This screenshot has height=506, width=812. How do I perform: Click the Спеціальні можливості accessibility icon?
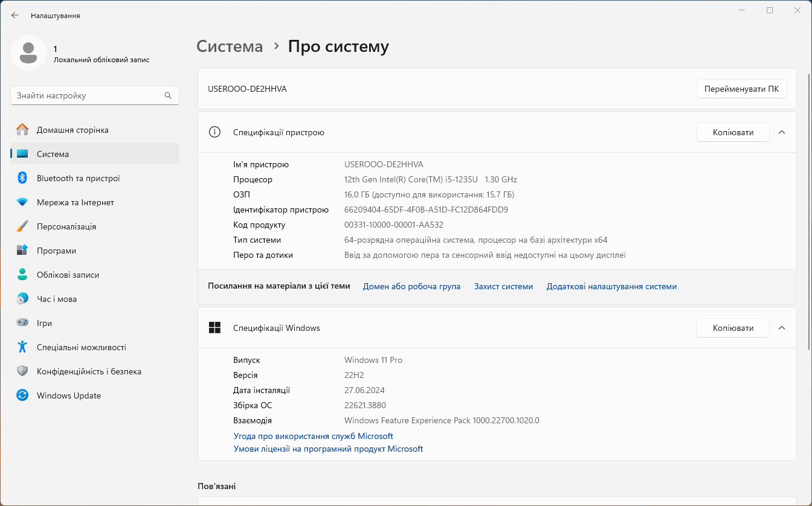pyautogui.click(x=22, y=347)
